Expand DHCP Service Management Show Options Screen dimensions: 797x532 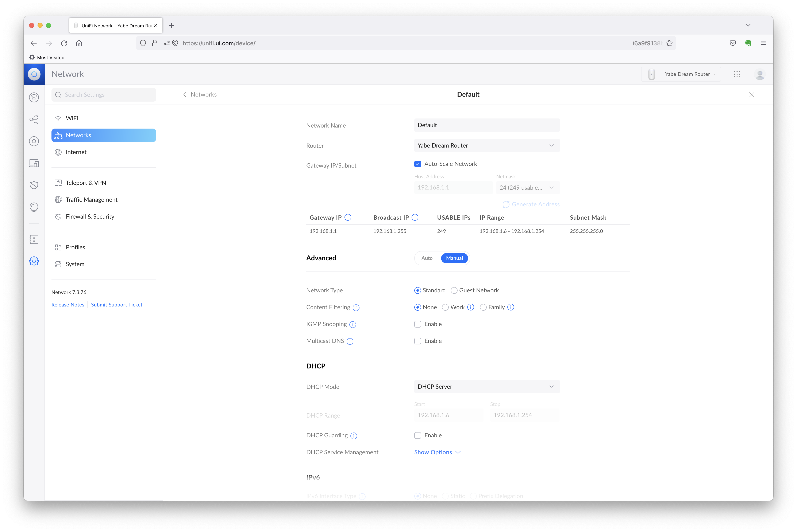437,452
